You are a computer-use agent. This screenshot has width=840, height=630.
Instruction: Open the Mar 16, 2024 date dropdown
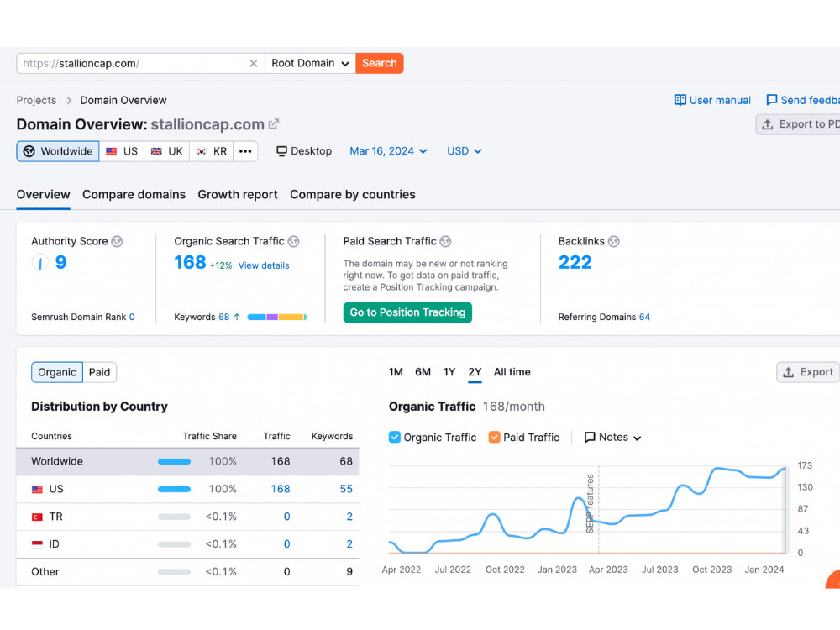click(388, 151)
